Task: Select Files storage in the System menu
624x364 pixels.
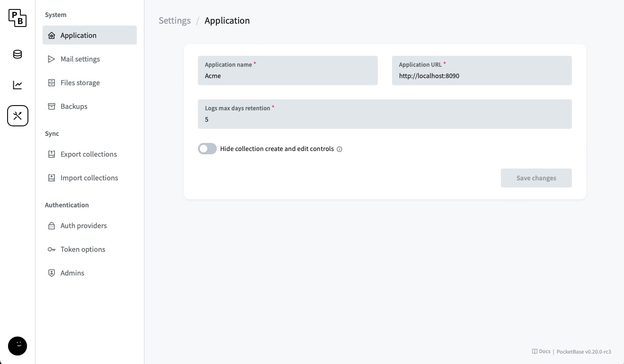Action: 80,83
